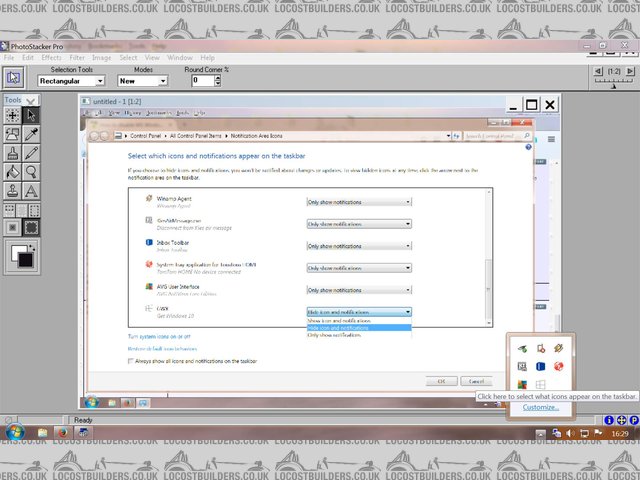The height and width of the screenshot is (480, 640).
Task: Select the Move tool in Tools panel
Action: (12, 116)
